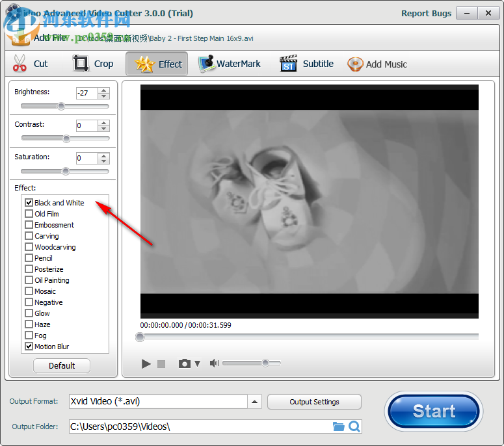Enable the Glow effect
This screenshot has height=446, width=504.
29,313
